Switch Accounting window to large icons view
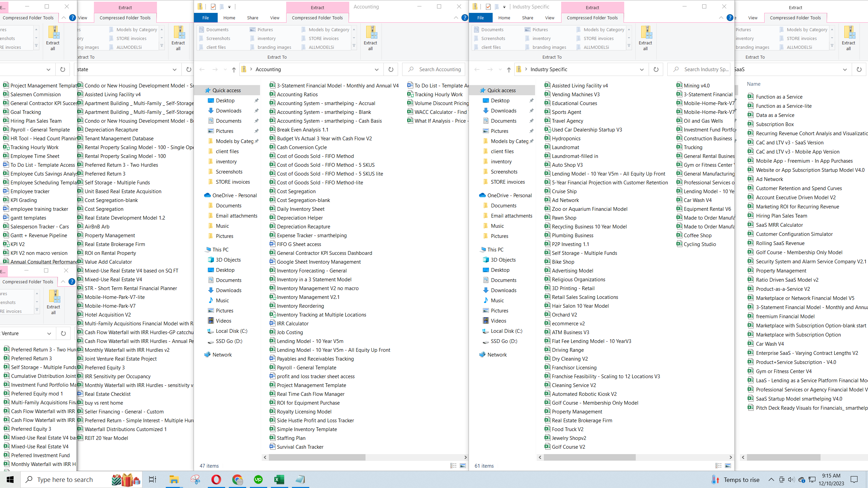868x488 pixels. click(x=463, y=466)
